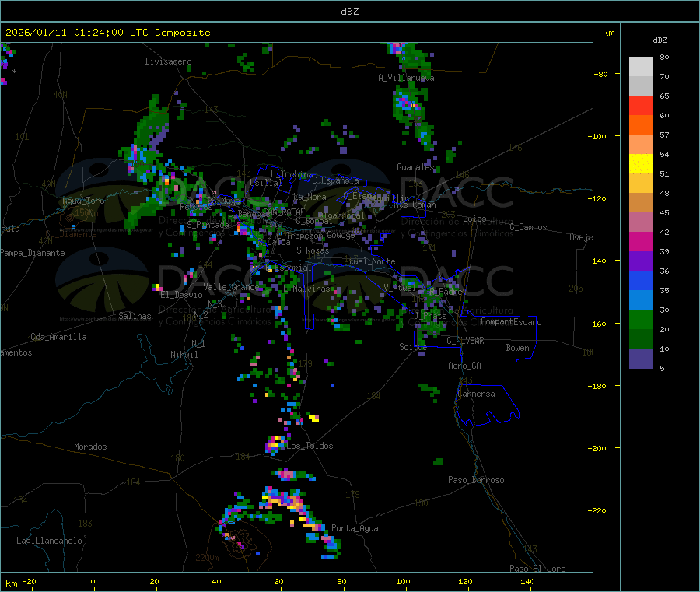Click the 'Paso_El_Loro' map label
Screen dimensions: 700x592
538,569
